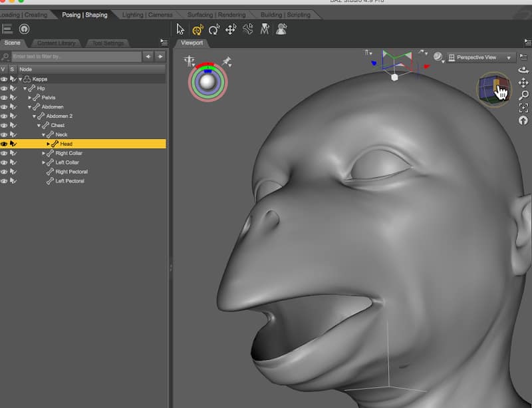532x408 pixels.
Task: Click the magnifier zoom view control
Action: point(523,95)
